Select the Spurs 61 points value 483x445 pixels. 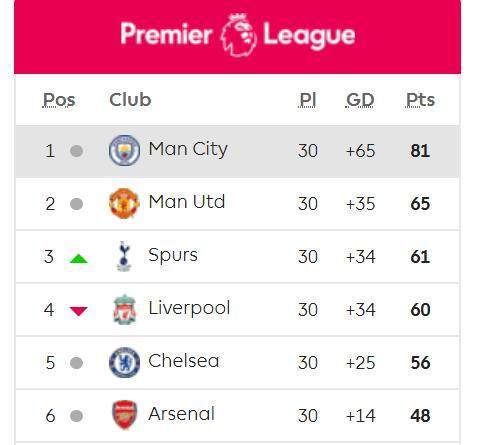[x=420, y=257]
